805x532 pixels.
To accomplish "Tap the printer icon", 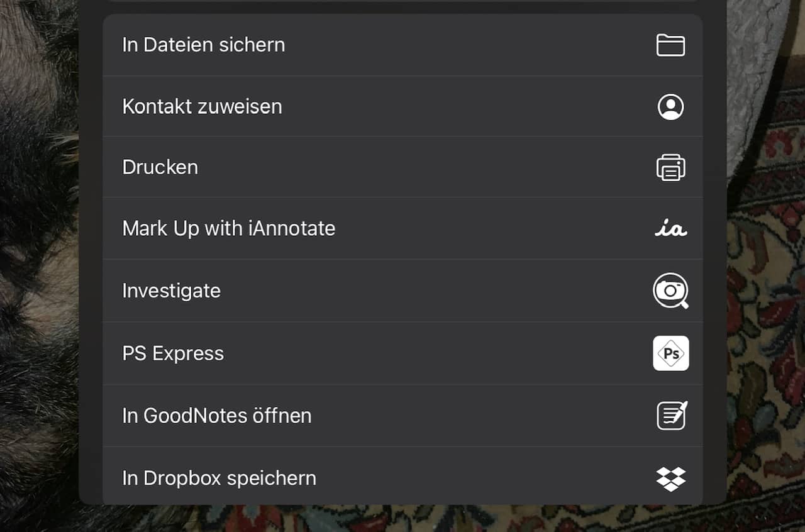I will pyautogui.click(x=670, y=167).
